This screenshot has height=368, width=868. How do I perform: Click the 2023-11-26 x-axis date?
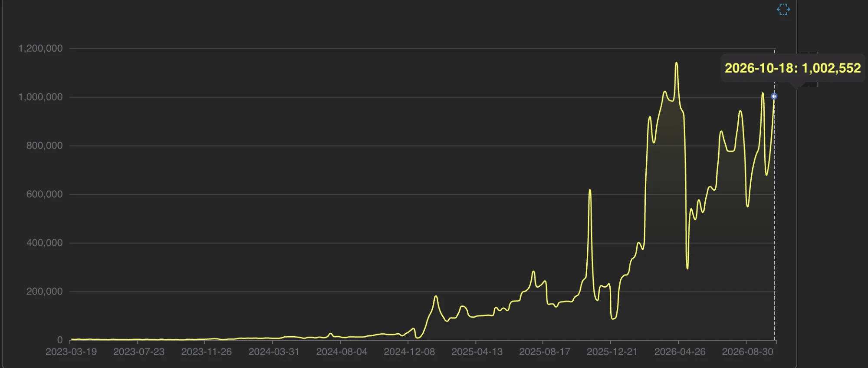point(207,352)
